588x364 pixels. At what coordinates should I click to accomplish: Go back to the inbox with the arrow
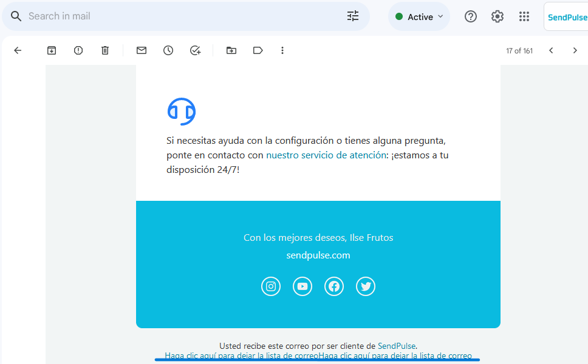(x=18, y=50)
